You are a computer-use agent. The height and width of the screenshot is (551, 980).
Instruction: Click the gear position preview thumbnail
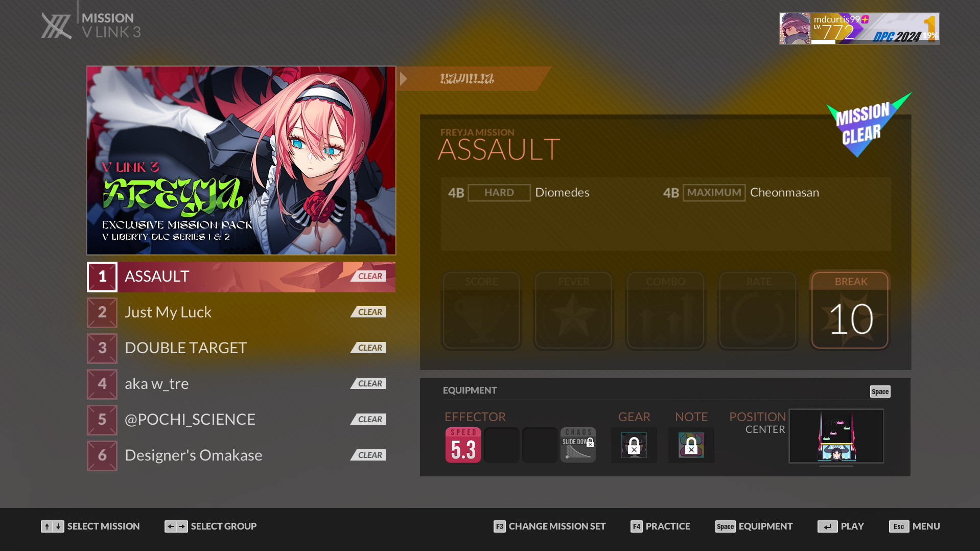click(836, 436)
